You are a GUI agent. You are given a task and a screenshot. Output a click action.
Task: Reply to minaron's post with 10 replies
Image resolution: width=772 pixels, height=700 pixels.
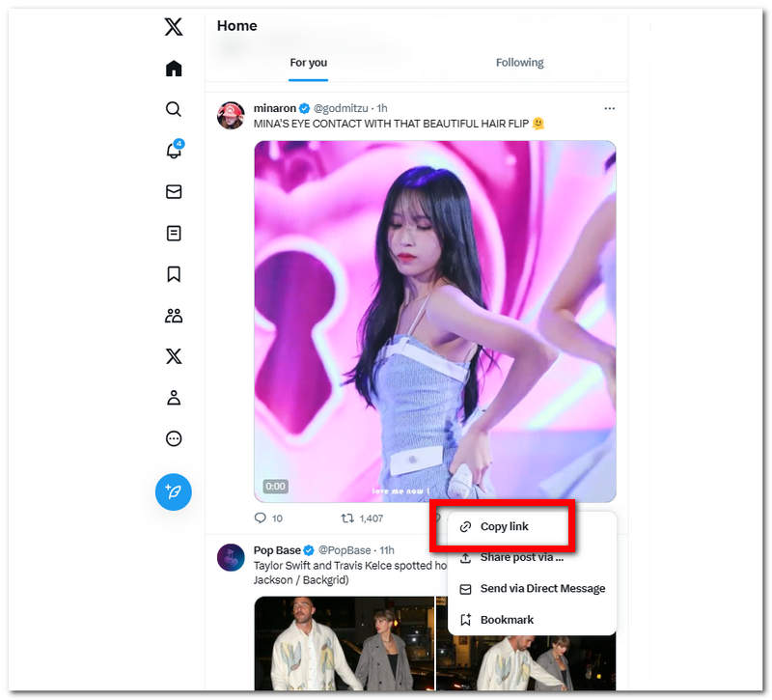pyautogui.click(x=268, y=518)
